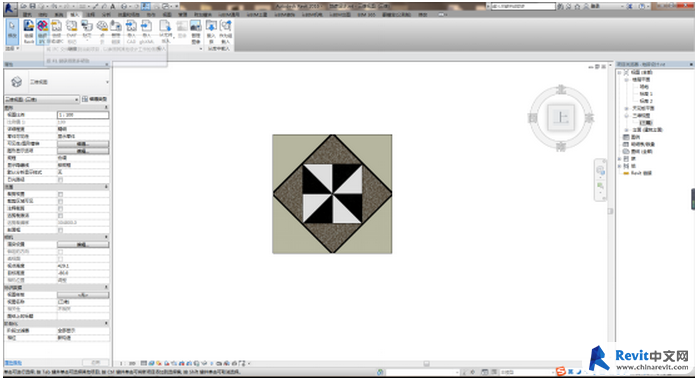Image resolution: width=699 pixels, height=379 pixels.
Task: Click the Insert from File tool
Action: tap(165, 32)
